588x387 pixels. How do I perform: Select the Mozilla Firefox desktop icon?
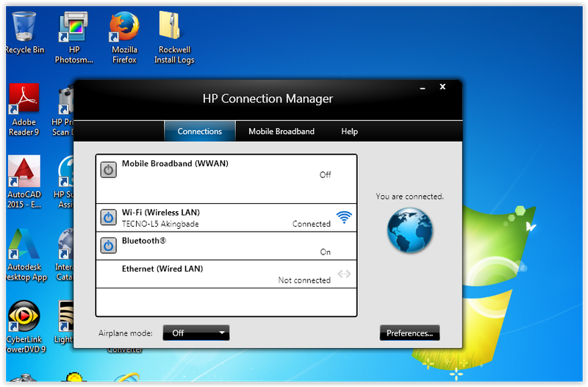click(x=124, y=38)
